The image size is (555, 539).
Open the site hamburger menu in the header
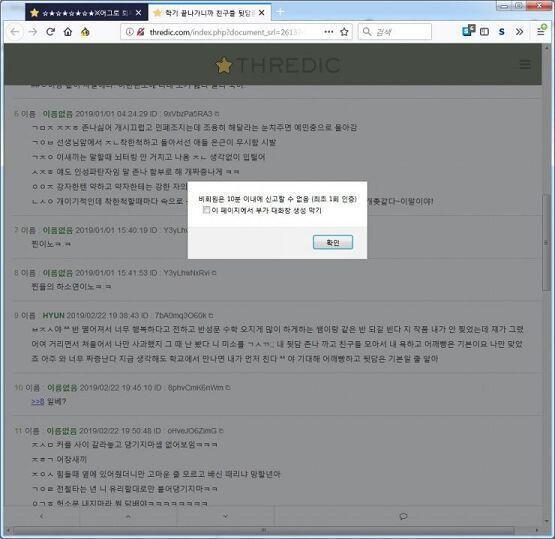(x=525, y=64)
